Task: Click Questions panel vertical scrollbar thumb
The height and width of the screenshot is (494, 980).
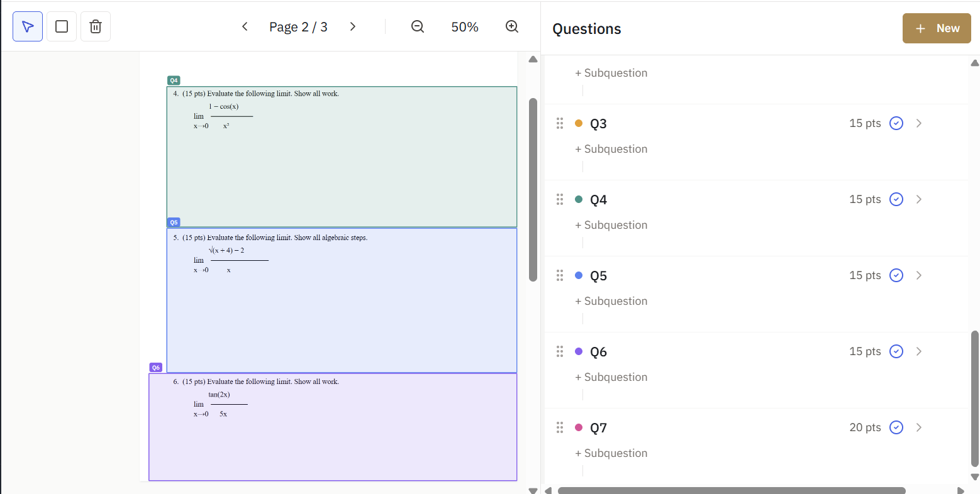Action: click(975, 398)
